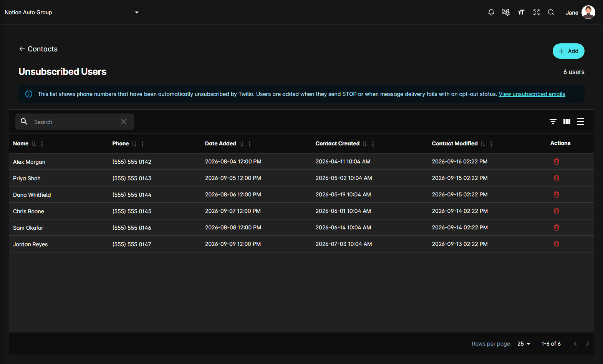
Task: Select date added 2026-09-05 12:00 PM
Action: tap(233, 178)
